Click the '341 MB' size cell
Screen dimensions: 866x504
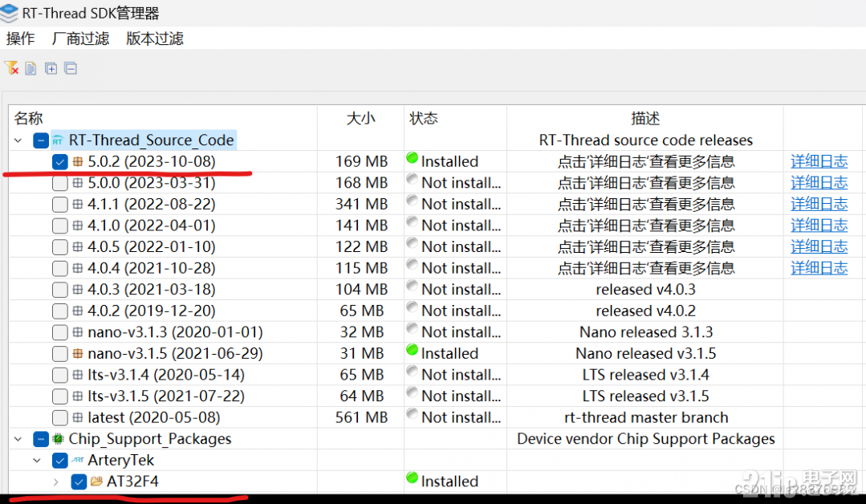[361, 205]
